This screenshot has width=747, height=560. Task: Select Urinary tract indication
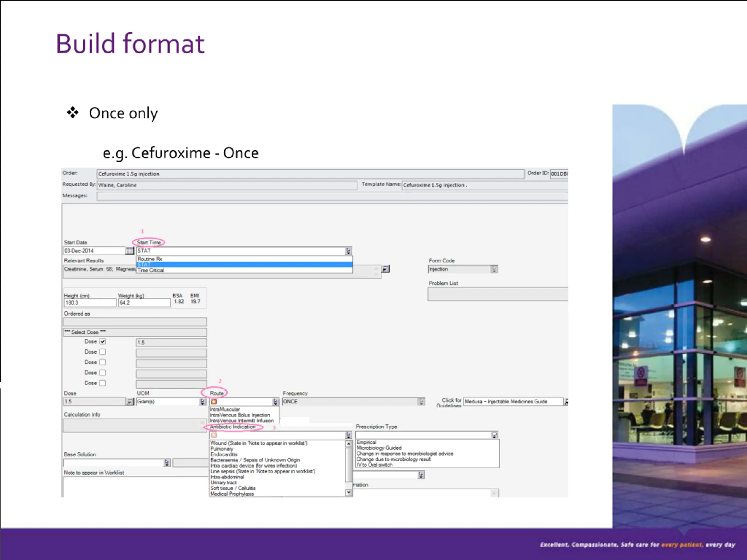click(277, 483)
